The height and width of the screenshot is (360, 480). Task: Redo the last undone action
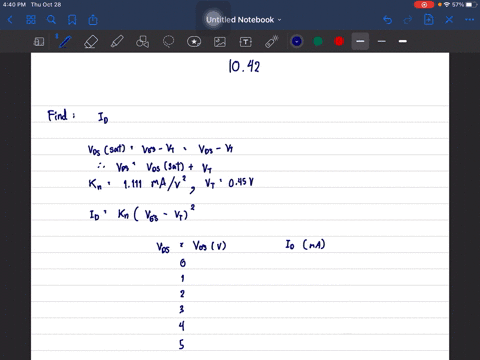click(408, 20)
